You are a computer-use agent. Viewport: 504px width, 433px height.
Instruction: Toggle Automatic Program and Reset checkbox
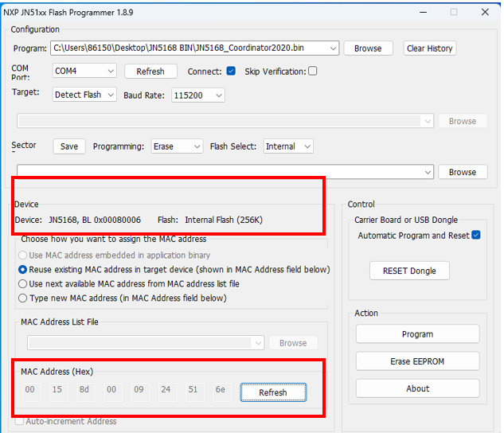click(x=476, y=235)
